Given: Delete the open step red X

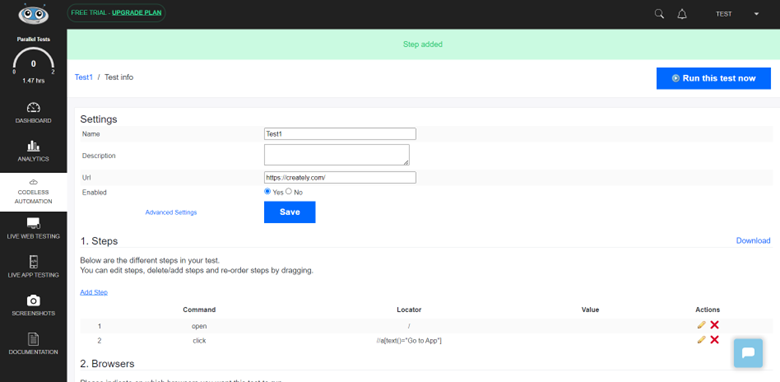Looking at the screenshot, I should (x=714, y=325).
